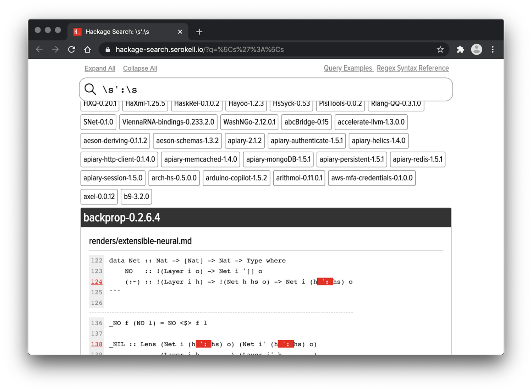Open the Query Examples link
This screenshot has height=392, width=532.
(348, 68)
